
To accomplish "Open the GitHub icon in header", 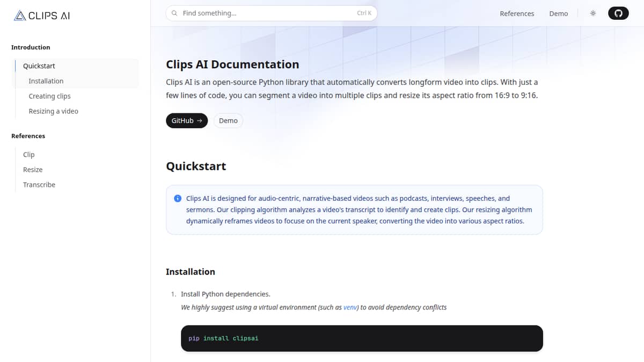I will tap(618, 13).
